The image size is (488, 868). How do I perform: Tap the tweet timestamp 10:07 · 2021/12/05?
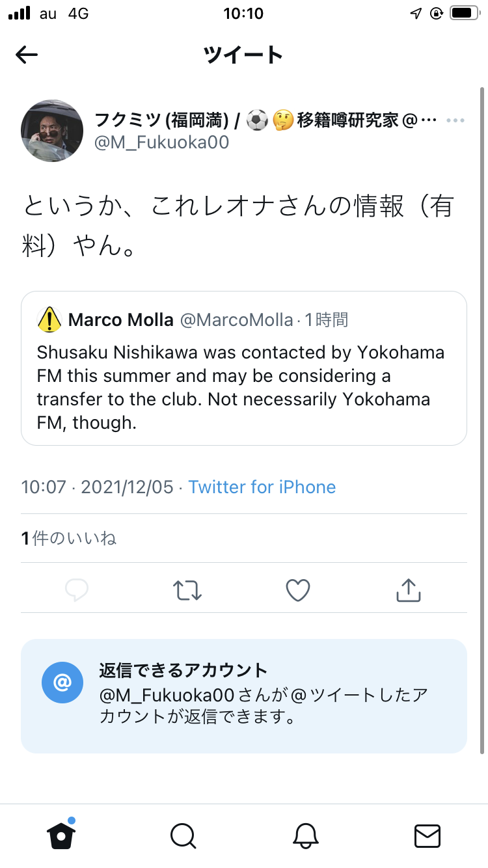pyautogui.click(x=98, y=487)
